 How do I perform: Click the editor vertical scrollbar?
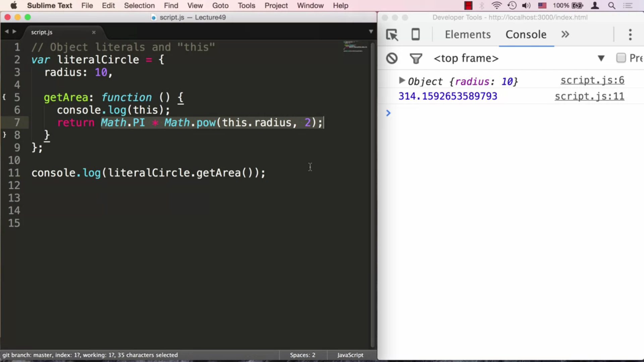coord(372,194)
